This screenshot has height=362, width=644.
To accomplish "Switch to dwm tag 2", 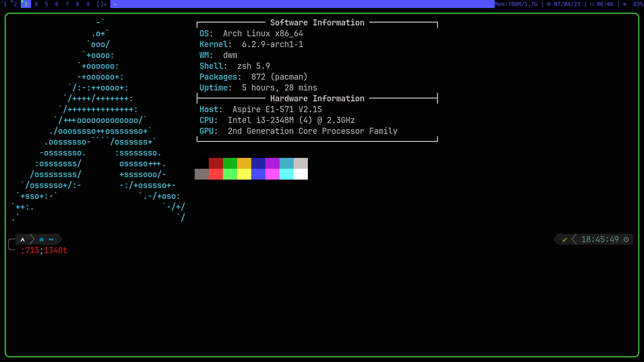I will [x=15, y=4].
